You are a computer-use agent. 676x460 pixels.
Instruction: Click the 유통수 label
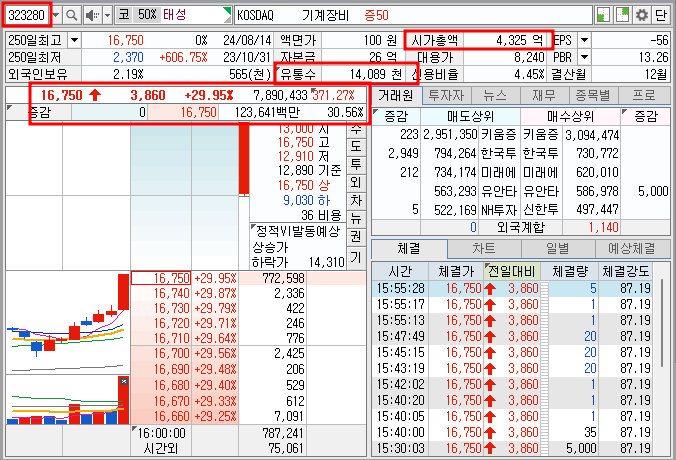pos(298,74)
